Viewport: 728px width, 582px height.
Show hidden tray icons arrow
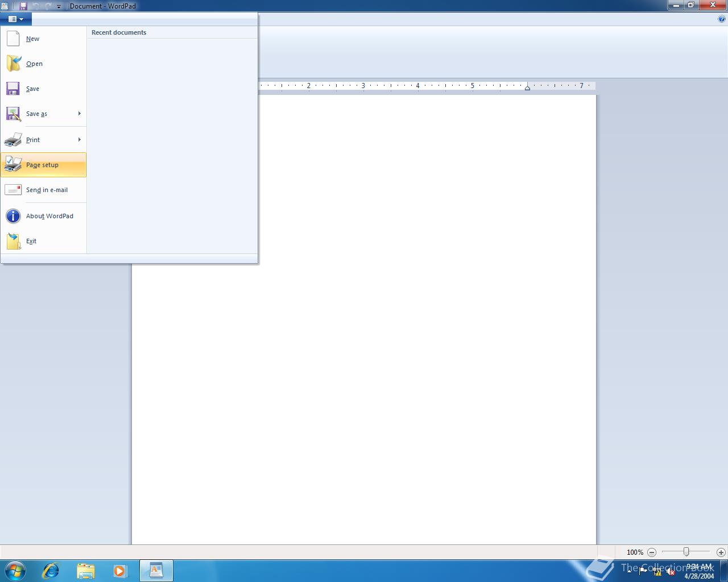[x=629, y=571]
